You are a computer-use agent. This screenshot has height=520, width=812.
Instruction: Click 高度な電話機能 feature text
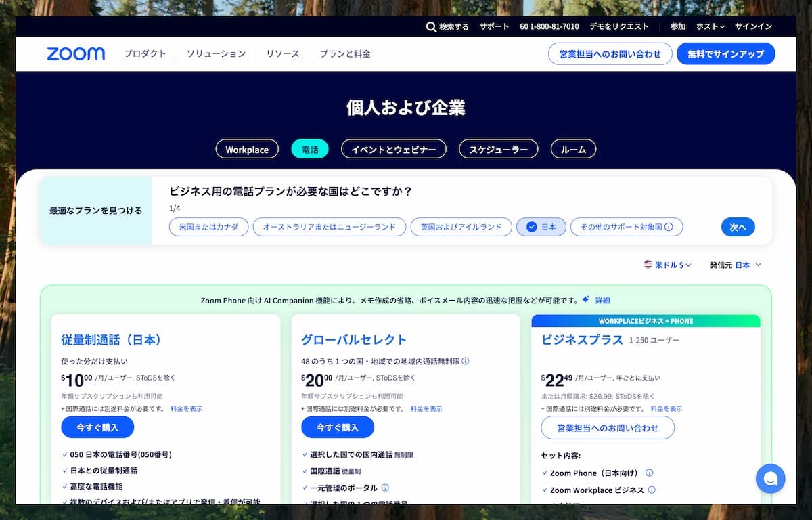(96, 486)
